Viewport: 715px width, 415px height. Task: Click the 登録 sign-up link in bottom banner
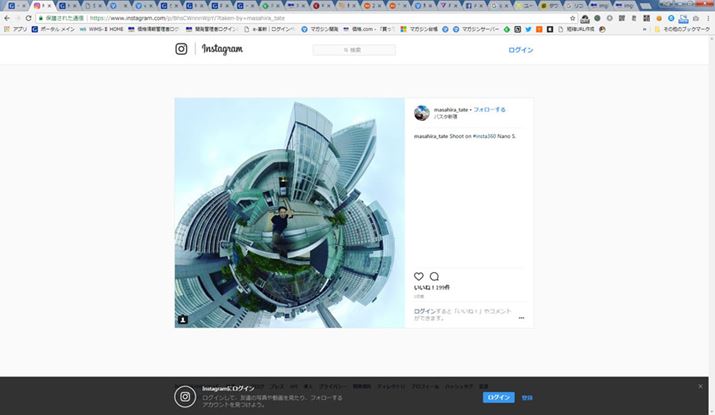527,397
